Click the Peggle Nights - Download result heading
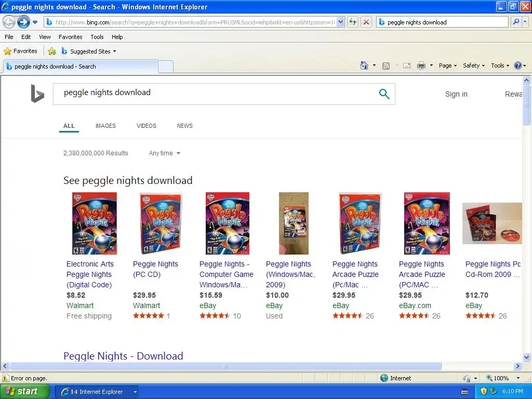Image resolution: width=532 pixels, height=399 pixels. pos(123,355)
